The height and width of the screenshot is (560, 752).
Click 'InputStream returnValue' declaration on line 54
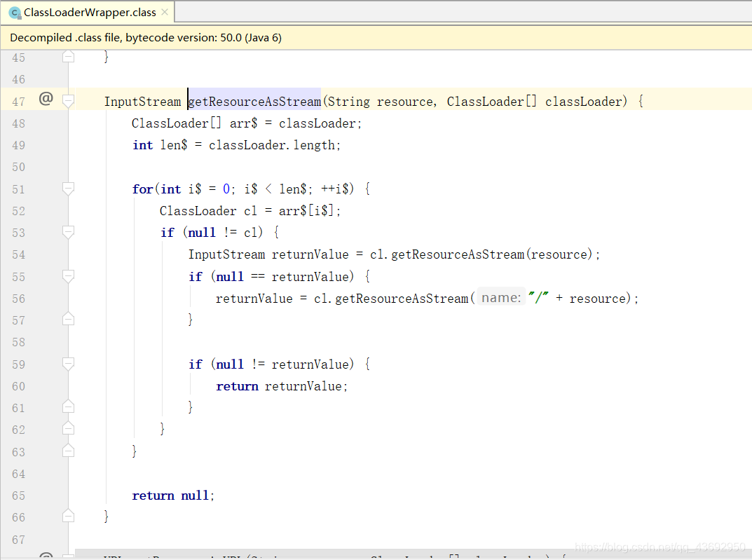[x=268, y=254]
